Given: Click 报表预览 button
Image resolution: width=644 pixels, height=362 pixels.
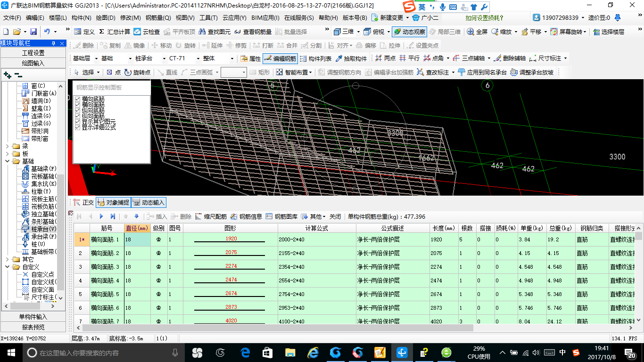Looking at the screenshot, I should (x=33, y=327).
